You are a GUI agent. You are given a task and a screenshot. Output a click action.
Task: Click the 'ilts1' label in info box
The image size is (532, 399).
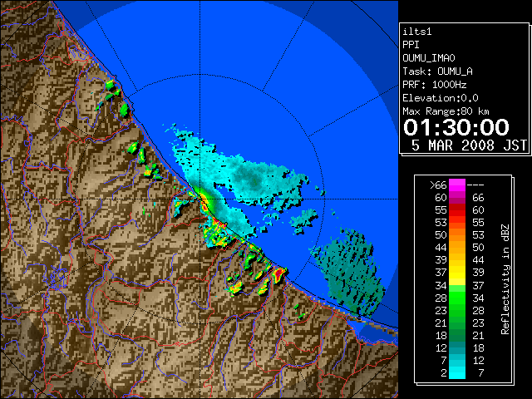(417, 32)
